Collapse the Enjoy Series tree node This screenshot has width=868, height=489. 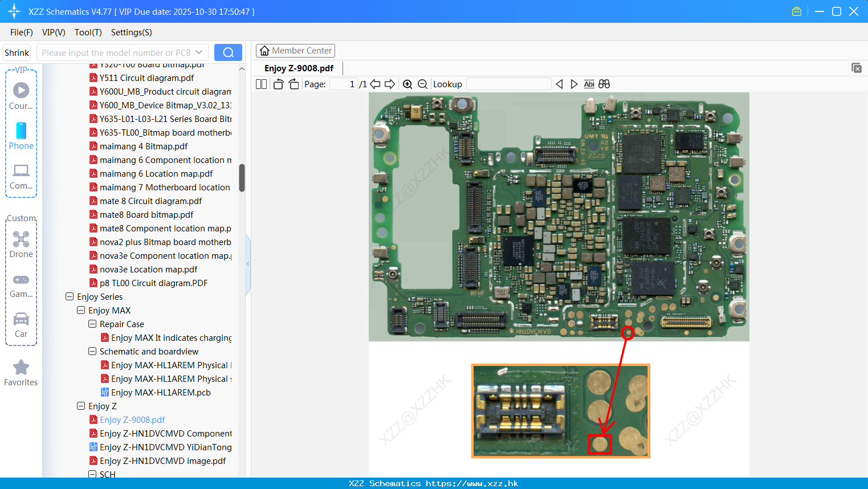70,296
